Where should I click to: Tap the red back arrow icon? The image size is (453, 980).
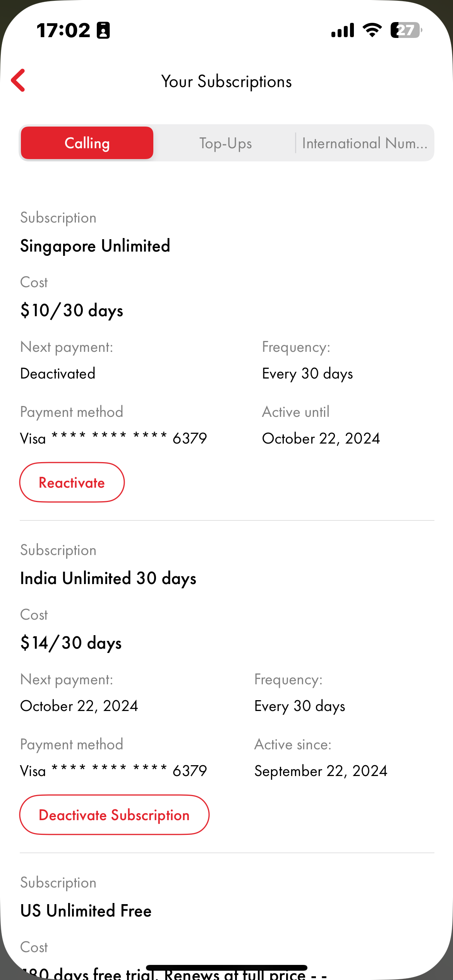click(x=18, y=81)
